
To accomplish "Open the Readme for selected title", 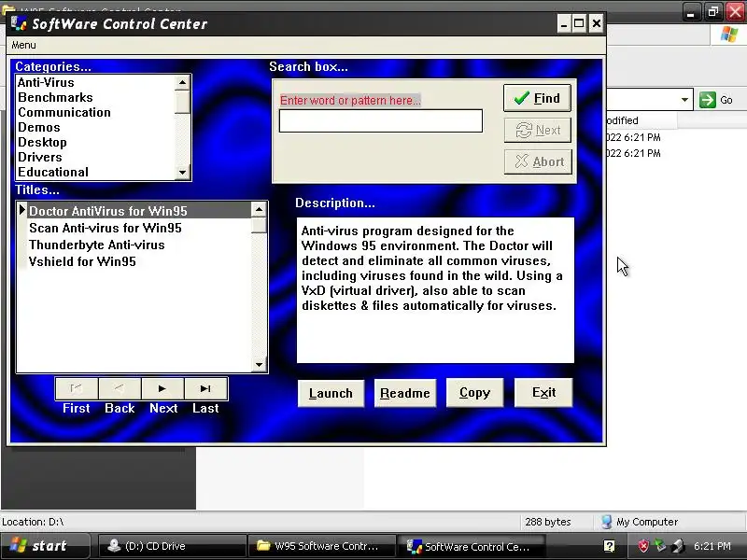I will [x=405, y=393].
